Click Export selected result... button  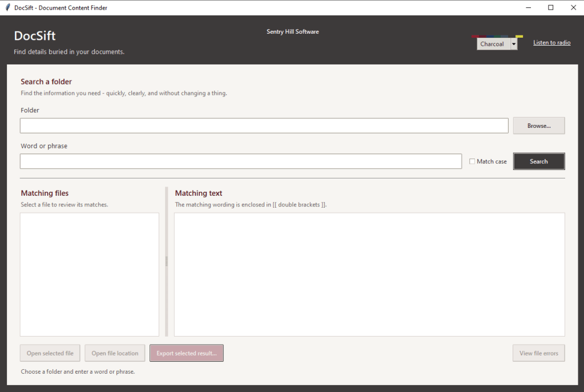[187, 353]
